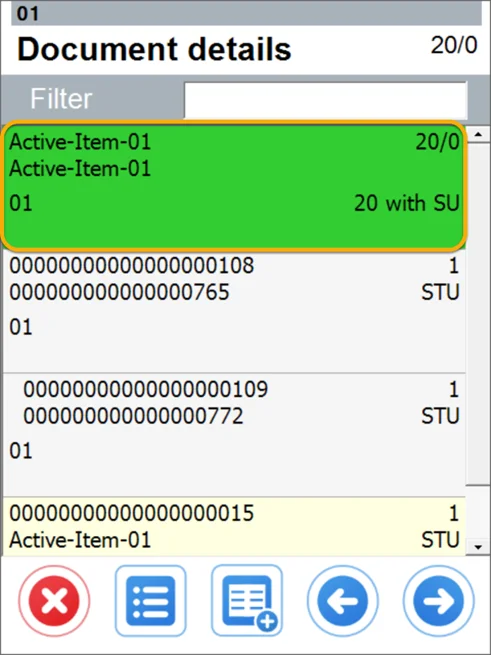
Task: Click the Document details title
Action: coord(154,49)
